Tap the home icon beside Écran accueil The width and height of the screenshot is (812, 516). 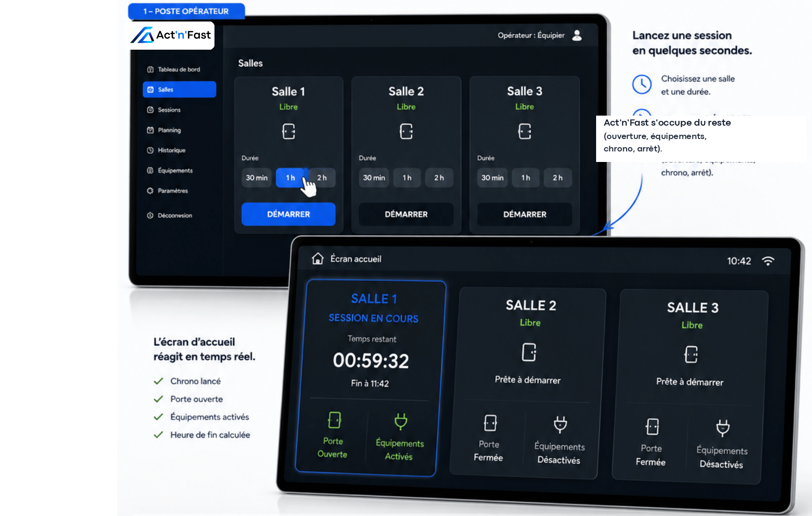point(318,258)
